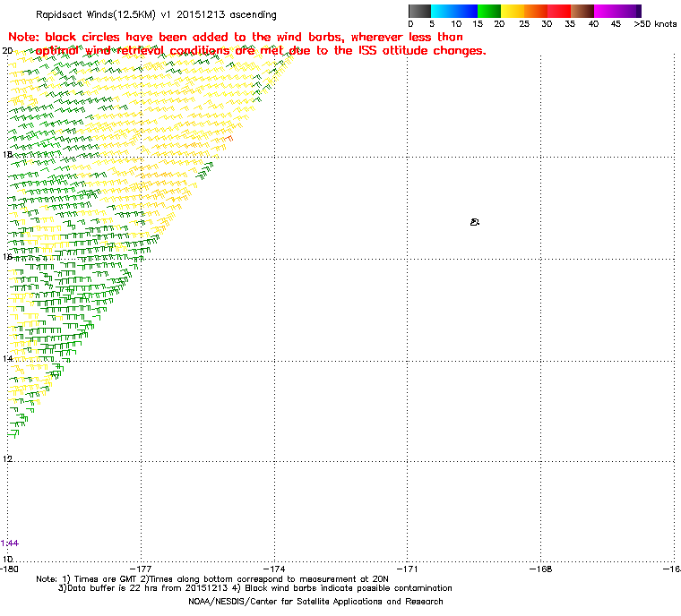Click the red note about black circles
681x616 pixels.
tap(247, 44)
